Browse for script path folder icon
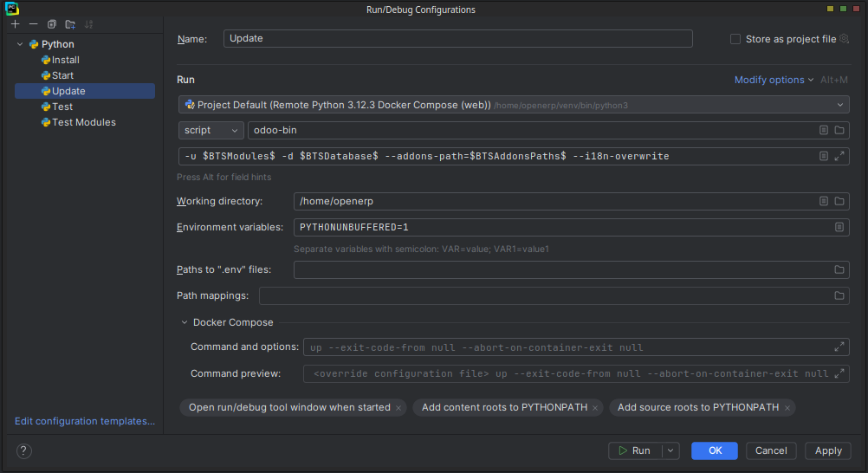This screenshot has width=868, height=473. (839, 130)
